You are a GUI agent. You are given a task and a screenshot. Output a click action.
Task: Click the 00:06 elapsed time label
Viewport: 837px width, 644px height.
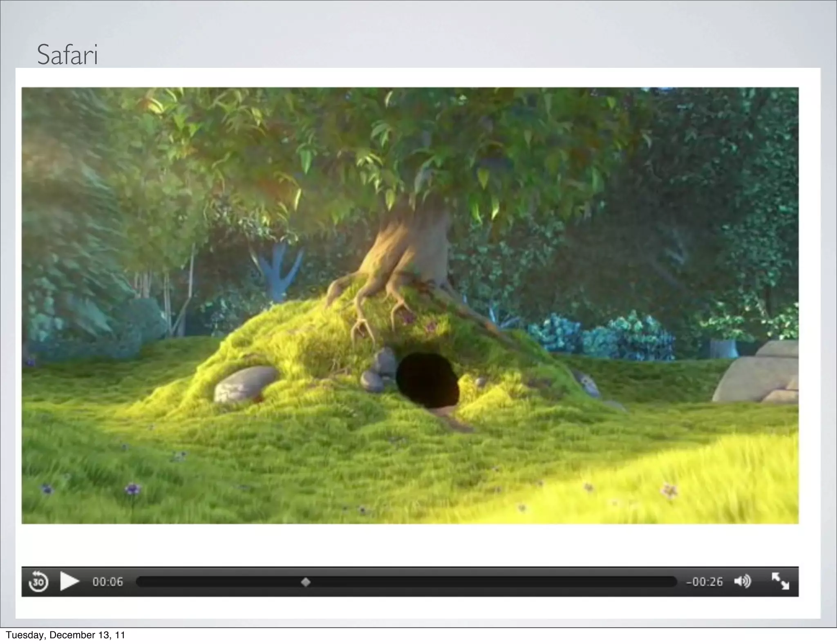tap(107, 581)
